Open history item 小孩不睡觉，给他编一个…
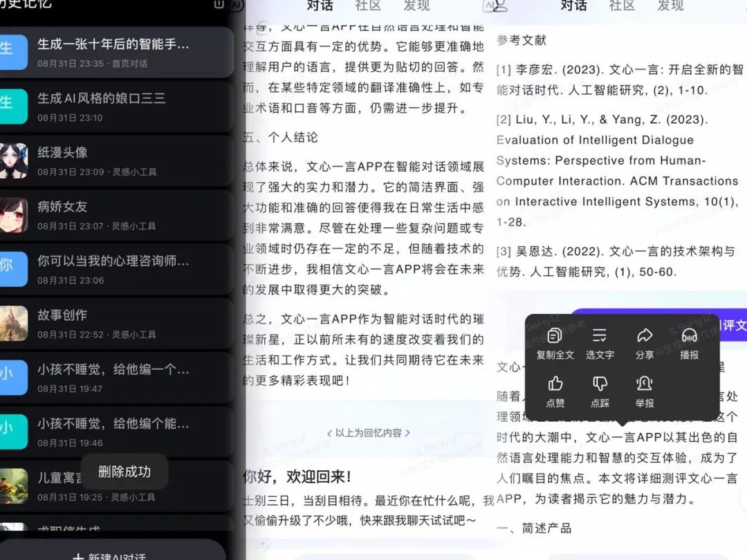 click(x=117, y=377)
